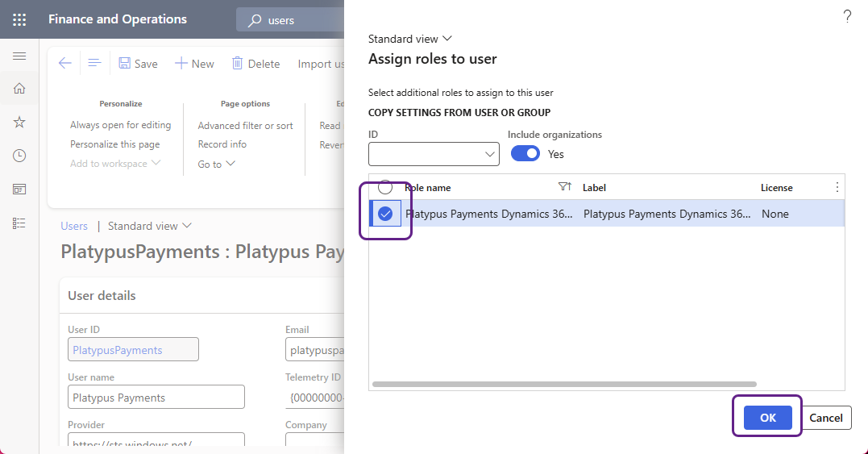The height and width of the screenshot is (454, 868).
Task: Confirm role assignment with OK
Action: [767, 417]
